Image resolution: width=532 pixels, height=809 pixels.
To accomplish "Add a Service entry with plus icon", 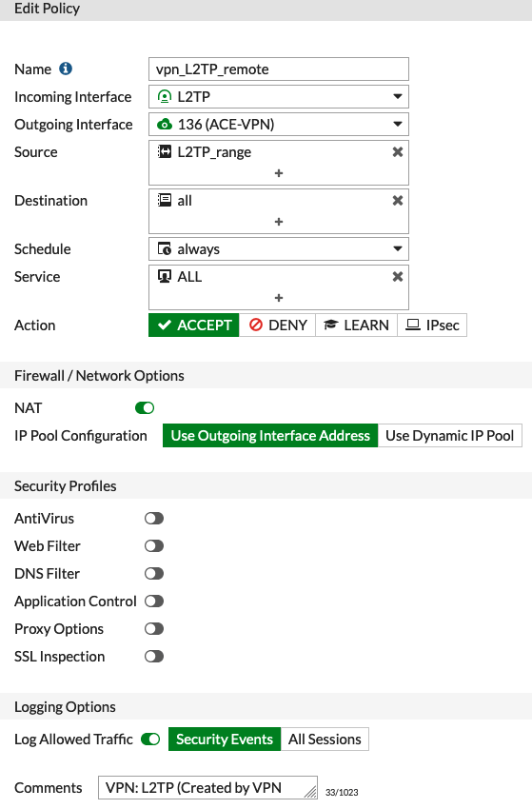I will pos(279,298).
